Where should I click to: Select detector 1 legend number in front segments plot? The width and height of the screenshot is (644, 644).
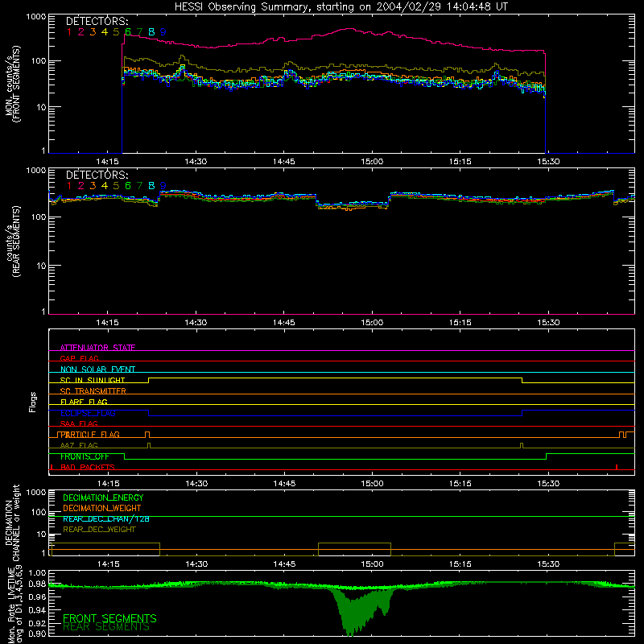point(69,32)
